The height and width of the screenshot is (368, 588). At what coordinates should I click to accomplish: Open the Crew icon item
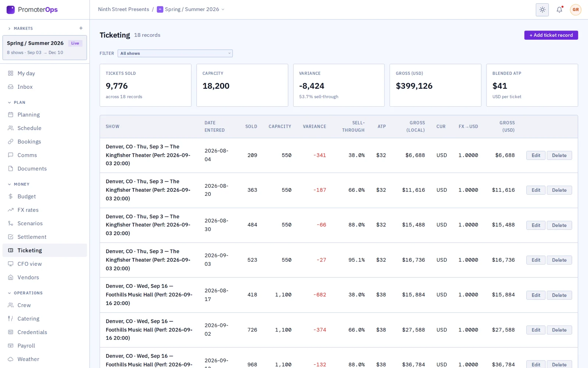[x=11, y=305]
